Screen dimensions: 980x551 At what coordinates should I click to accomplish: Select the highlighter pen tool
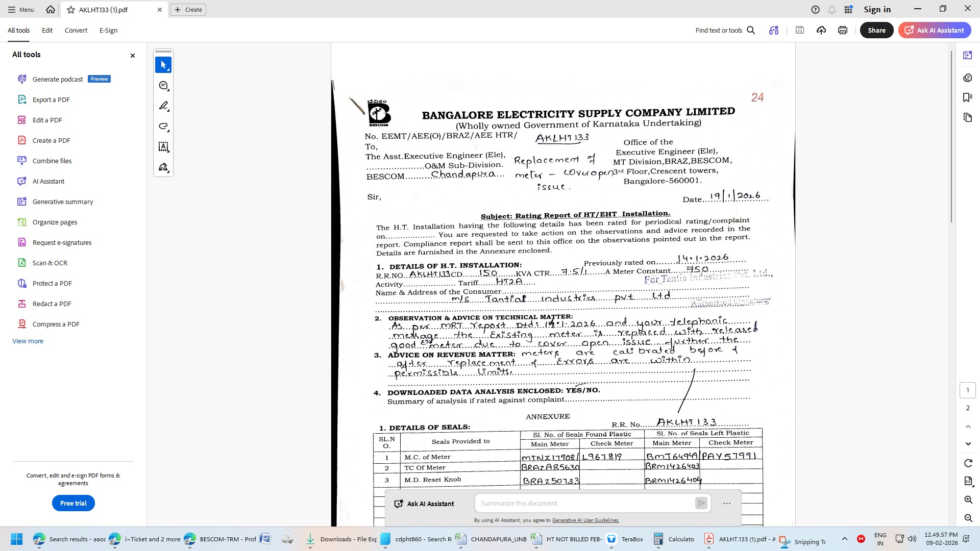coord(163,106)
